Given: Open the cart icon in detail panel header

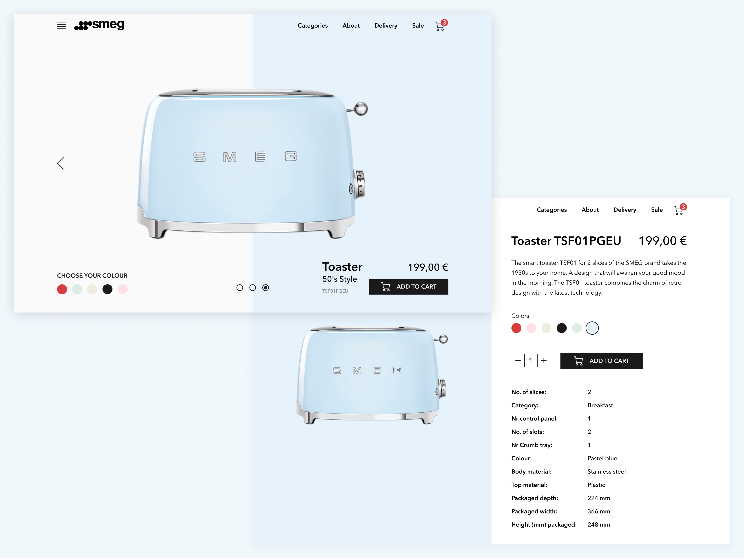Looking at the screenshot, I should coord(679,210).
